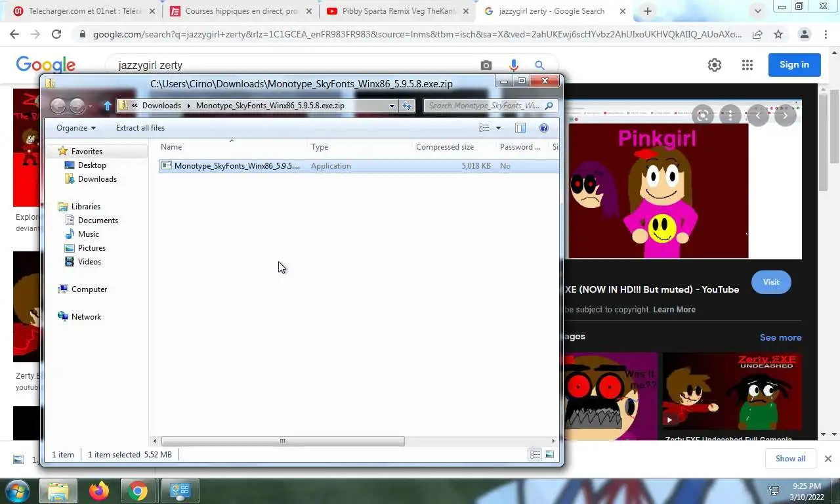Click the blue up-folder arrow icon
This screenshot has height=504, width=840.
point(108,106)
